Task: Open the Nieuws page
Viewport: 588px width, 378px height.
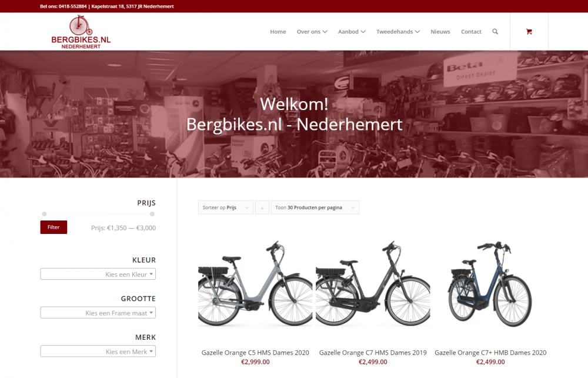Action: (440, 32)
